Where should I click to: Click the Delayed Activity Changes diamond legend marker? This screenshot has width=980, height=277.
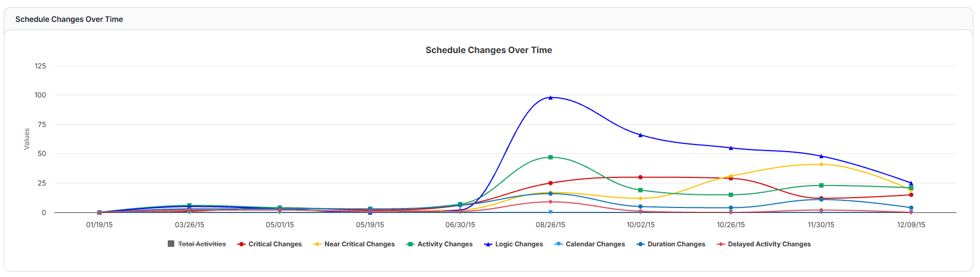(721, 244)
